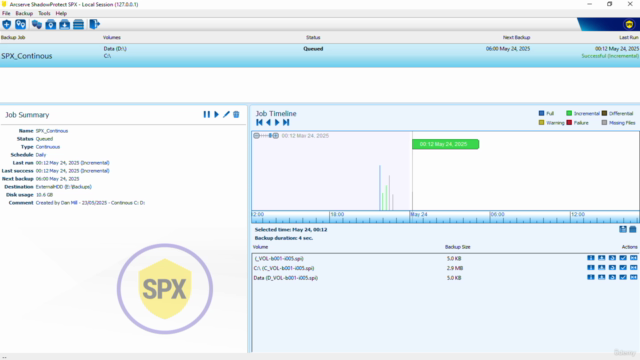
Task: Click the timeline zoom slider handle
Action: pyautogui.click(x=270, y=136)
